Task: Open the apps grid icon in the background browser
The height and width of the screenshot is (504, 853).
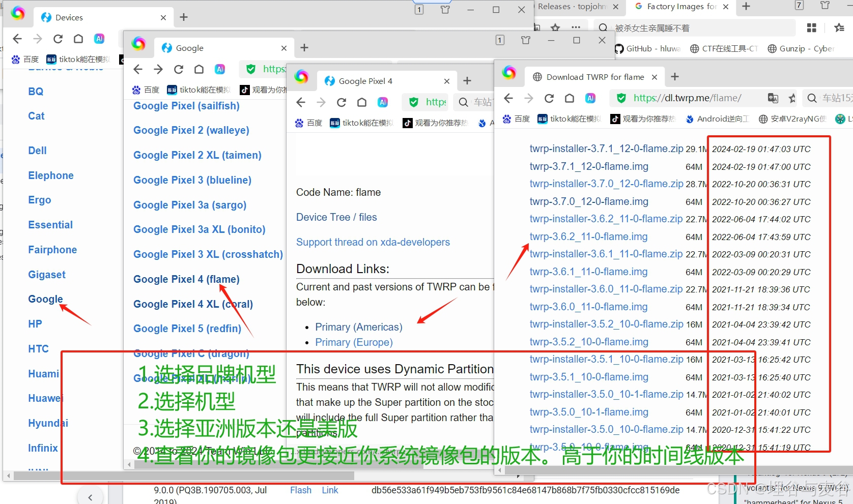Action: [812, 27]
